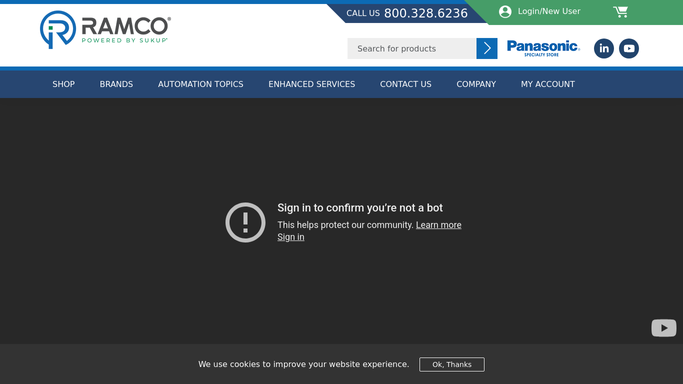This screenshot has height=384, width=683.
Task: Go to CONTACT US page
Action: click(x=406, y=84)
